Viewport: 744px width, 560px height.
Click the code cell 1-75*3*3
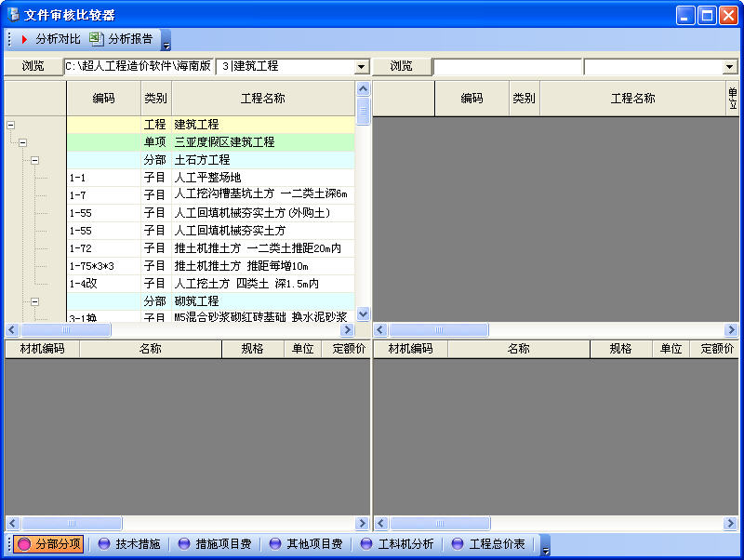point(104,266)
